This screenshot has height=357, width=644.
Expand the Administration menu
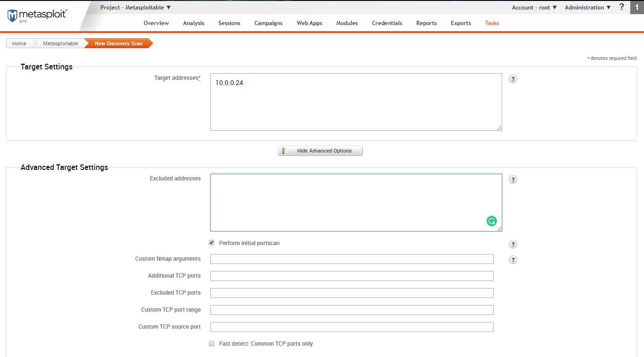[x=588, y=8]
